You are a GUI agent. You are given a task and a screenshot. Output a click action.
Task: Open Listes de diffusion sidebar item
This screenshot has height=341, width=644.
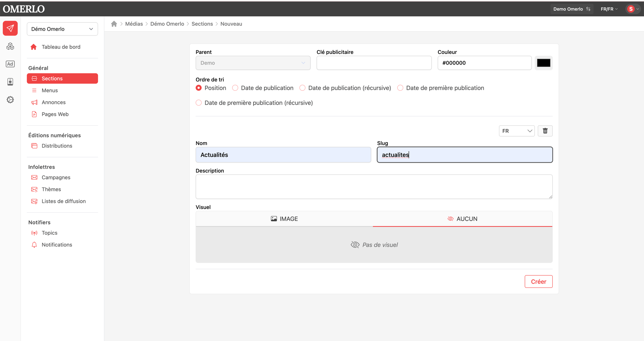coord(62,201)
